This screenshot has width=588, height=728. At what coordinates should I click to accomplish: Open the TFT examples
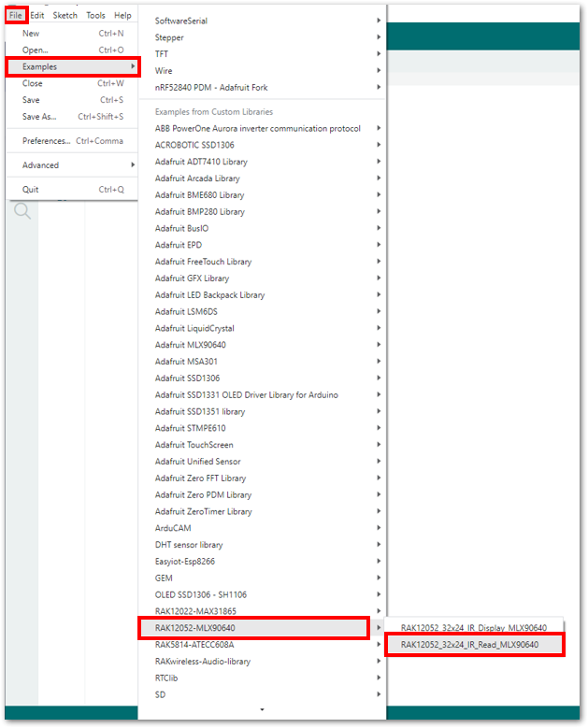(263, 54)
